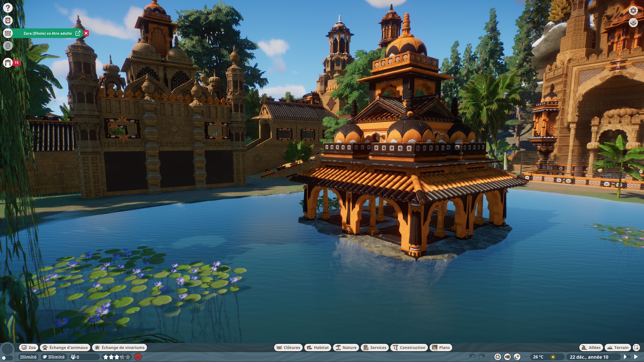Open the Clôtures build menu
Screen dimensions: 644x362
288,347
